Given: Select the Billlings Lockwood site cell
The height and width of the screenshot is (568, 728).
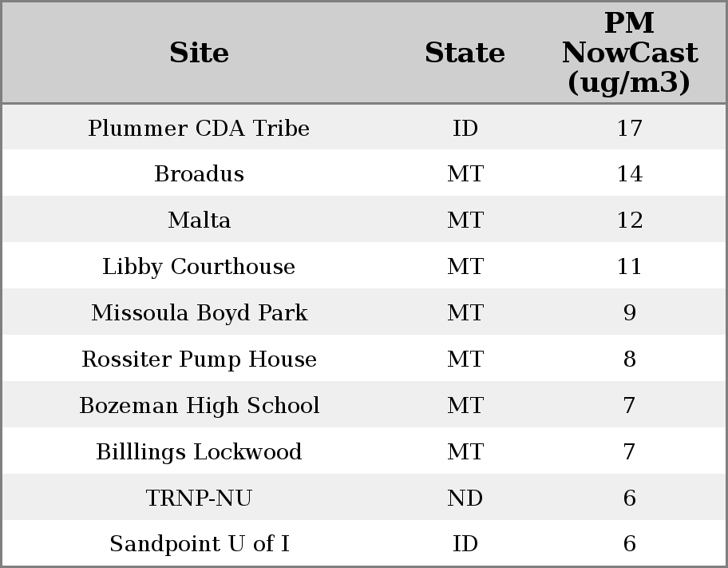Looking at the screenshot, I should (x=199, y=452).
